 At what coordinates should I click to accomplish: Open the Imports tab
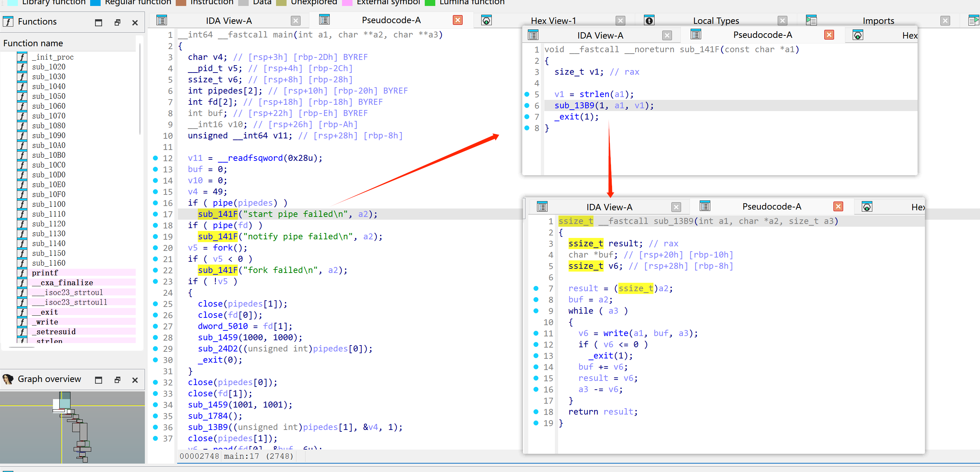click(x=878, y=21)
